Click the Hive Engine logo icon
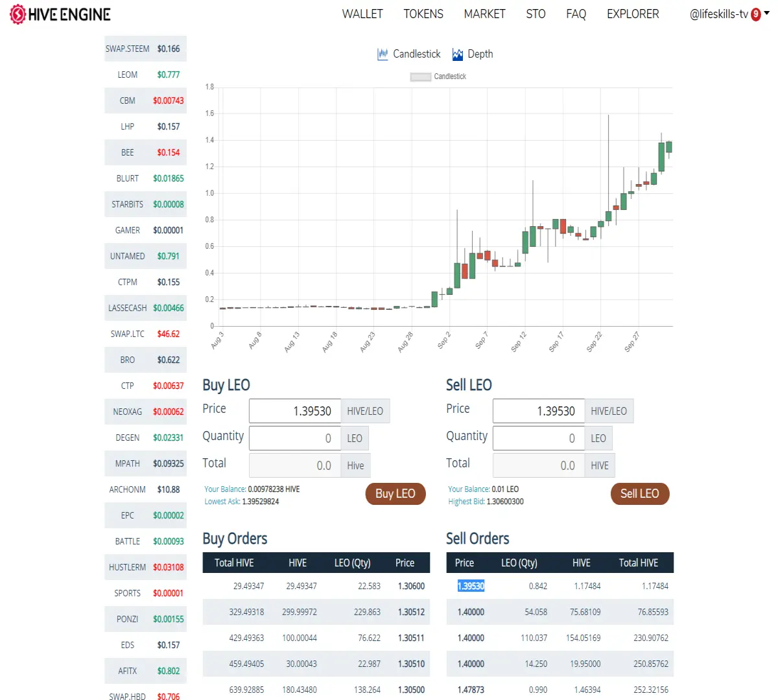The image size is (778, 700). point(18,14)
